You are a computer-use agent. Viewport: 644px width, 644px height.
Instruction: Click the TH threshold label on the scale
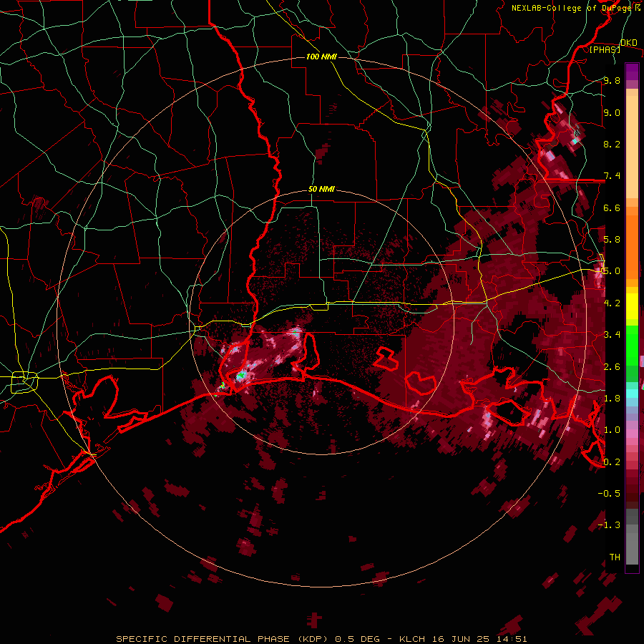(x=615, y=557)
